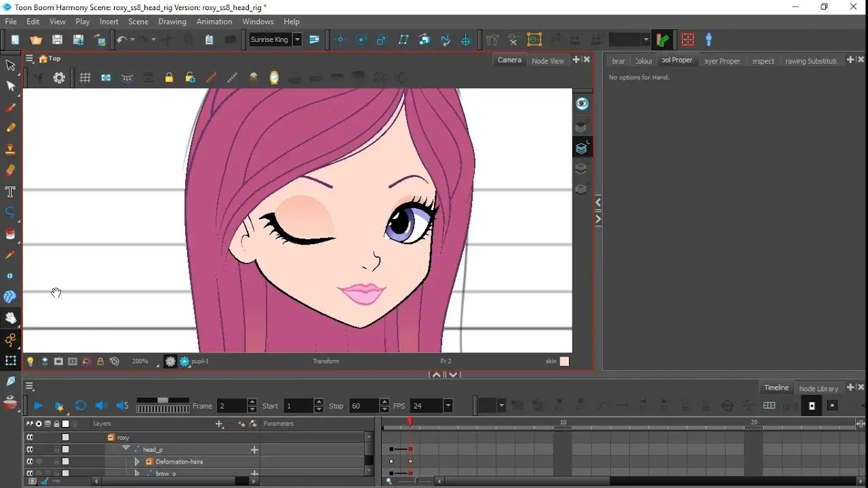Click the skin colour swatch
The height and width of the screenshot is (488, 868).
564,361
